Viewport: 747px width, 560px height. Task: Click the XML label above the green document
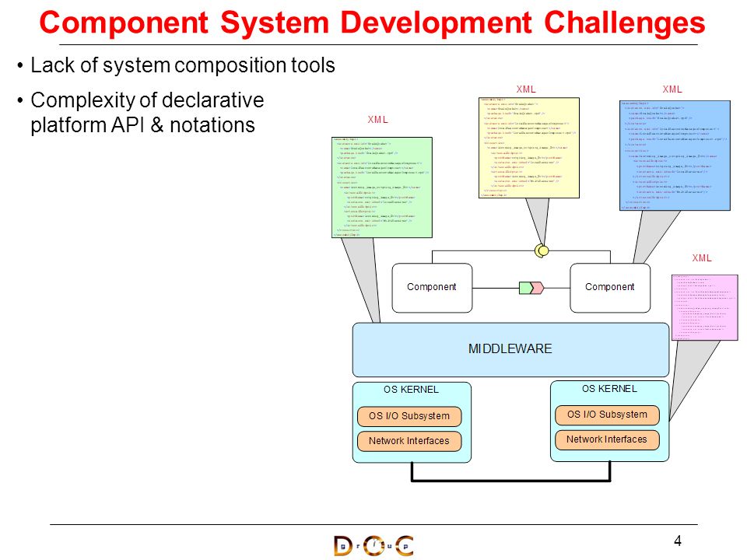378,120
